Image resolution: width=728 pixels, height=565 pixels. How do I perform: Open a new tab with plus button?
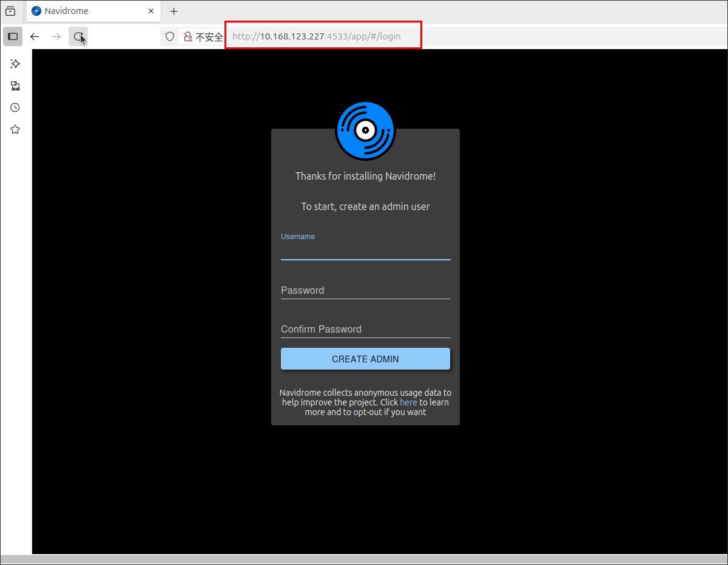pos(174,11)
